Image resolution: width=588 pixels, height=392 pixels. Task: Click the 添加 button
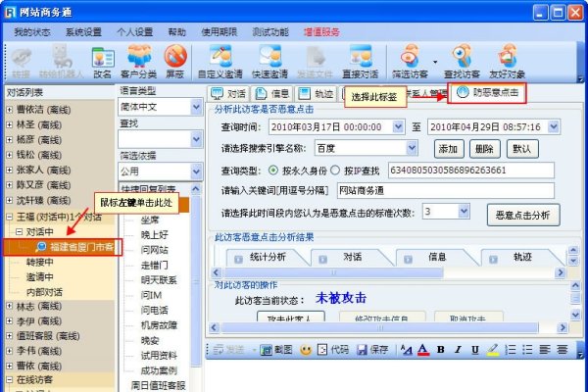448,149
